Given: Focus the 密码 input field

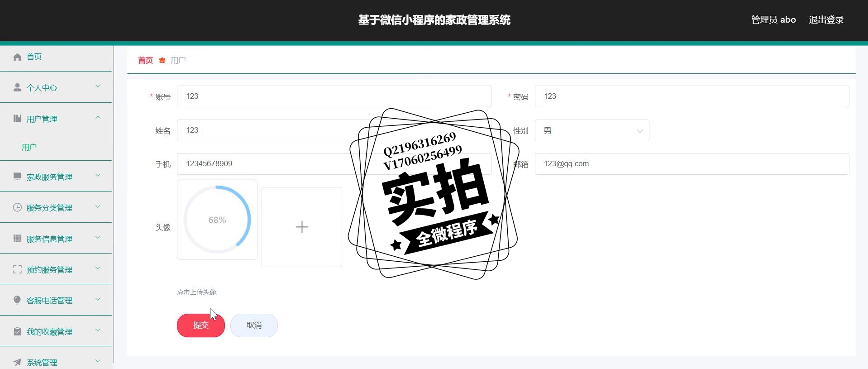Looking at the screenshot, I should coord(692,96).
